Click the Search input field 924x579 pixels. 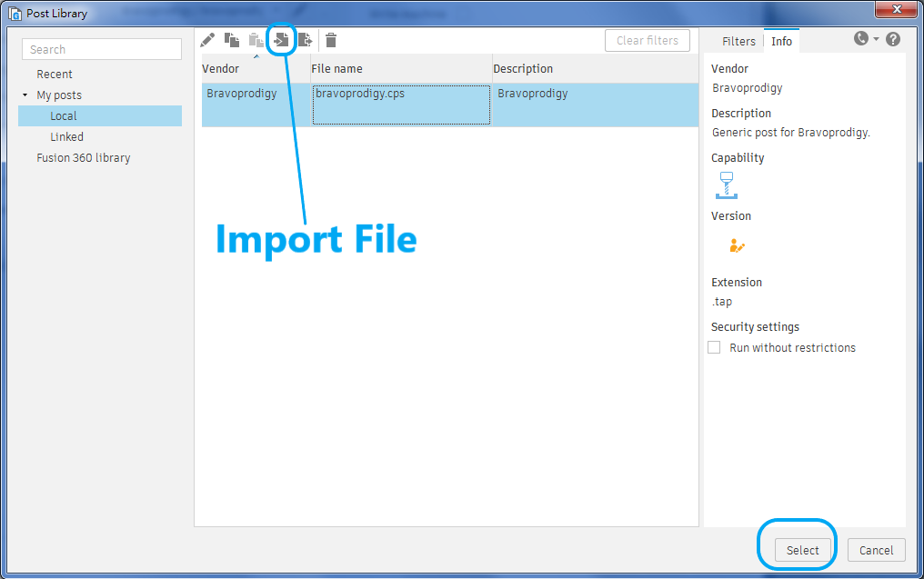[x=102, y=50]
